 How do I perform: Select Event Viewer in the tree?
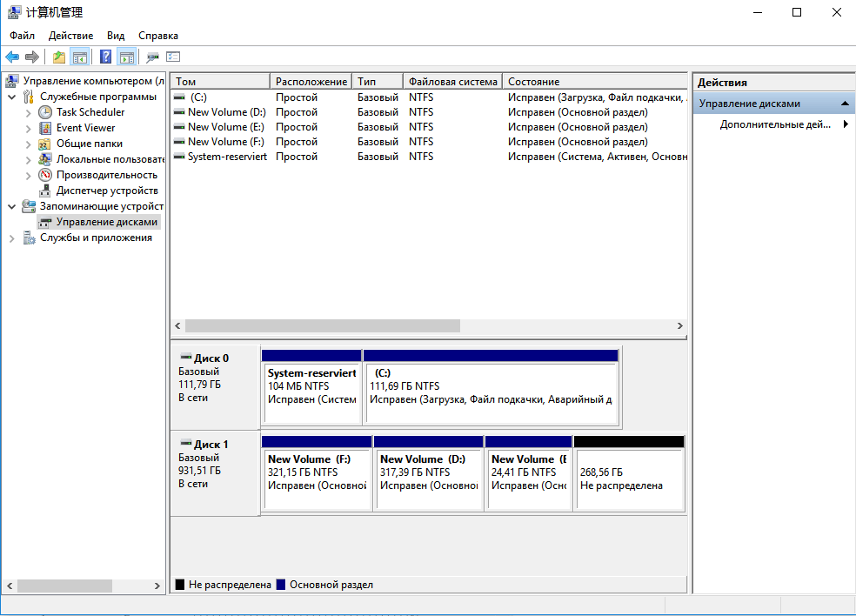85,128
